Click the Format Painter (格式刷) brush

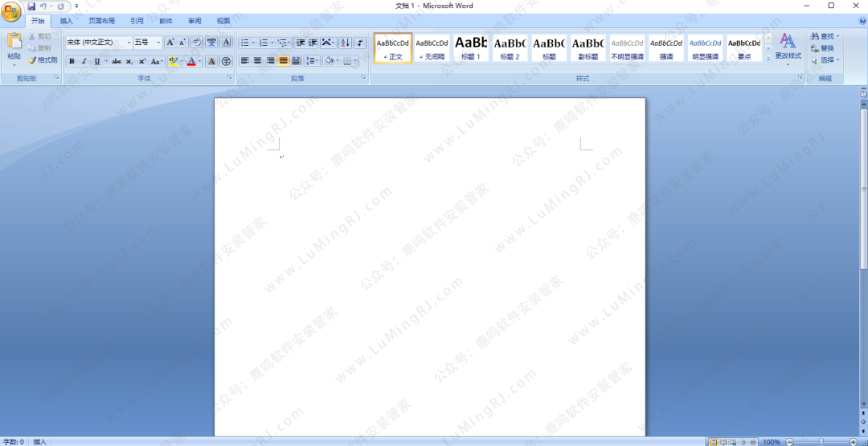[43, 60]
